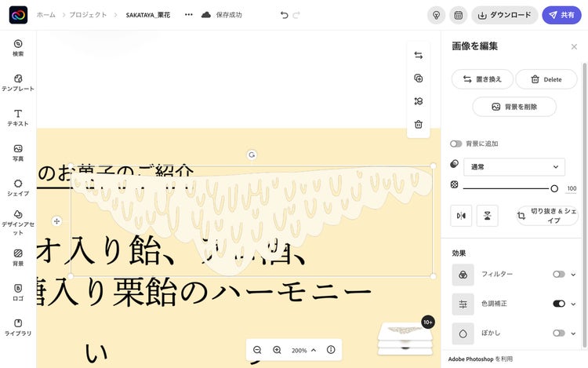Click the undo arrow

tap(284, 15)
